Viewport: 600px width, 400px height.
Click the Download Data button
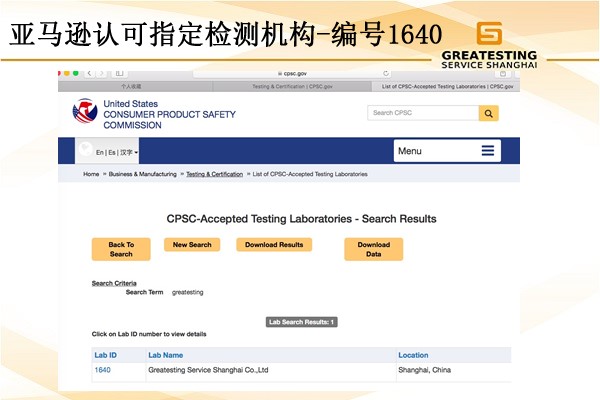tap(373, 249)
